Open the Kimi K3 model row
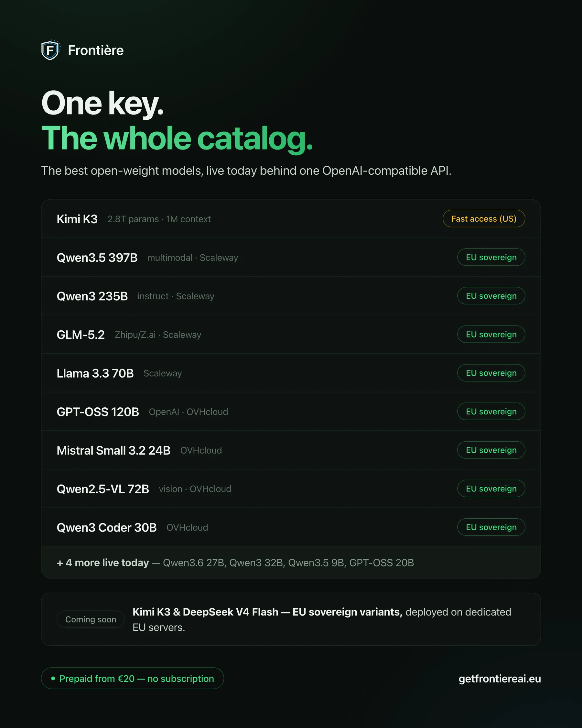Screen dimensions: 582x728 tap(291, 219)
